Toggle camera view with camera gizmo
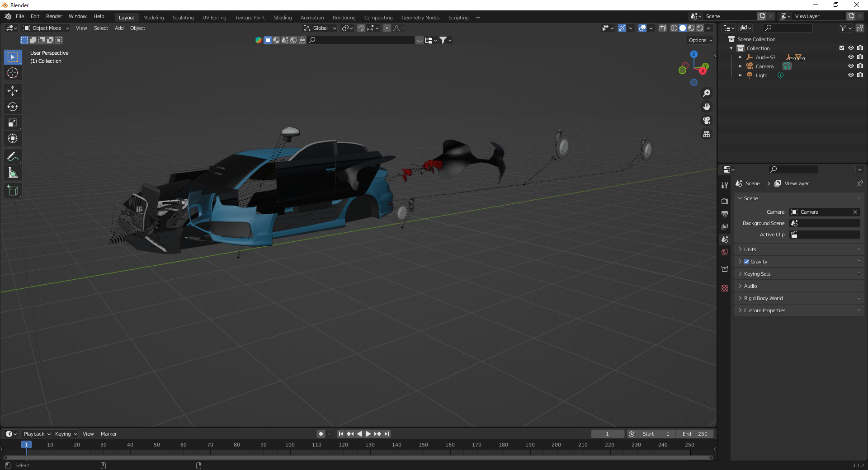868x470 pixels. (x=707, y=120)
